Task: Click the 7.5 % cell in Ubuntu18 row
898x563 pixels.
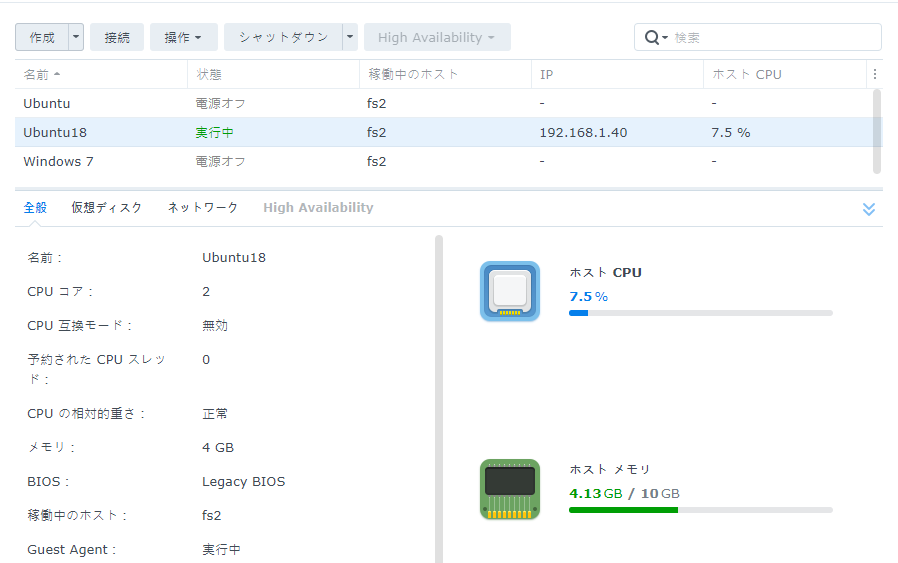Action: (730, 133)
